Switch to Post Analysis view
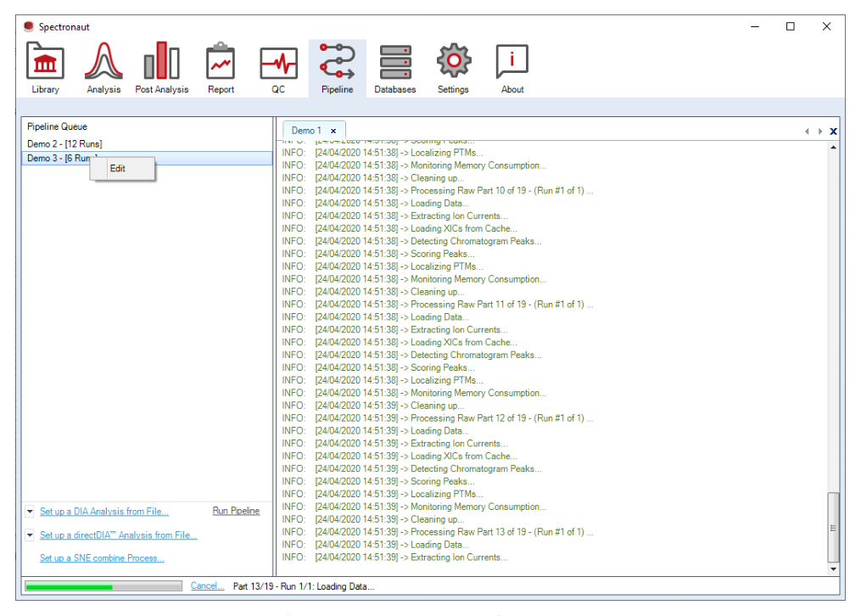Viewport: 861px width, 616px height. (161, 68)
